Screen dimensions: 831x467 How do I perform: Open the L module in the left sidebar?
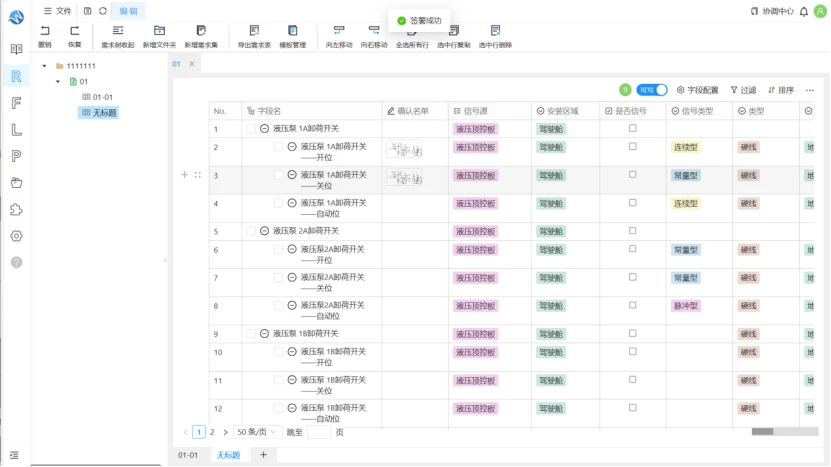16,129
